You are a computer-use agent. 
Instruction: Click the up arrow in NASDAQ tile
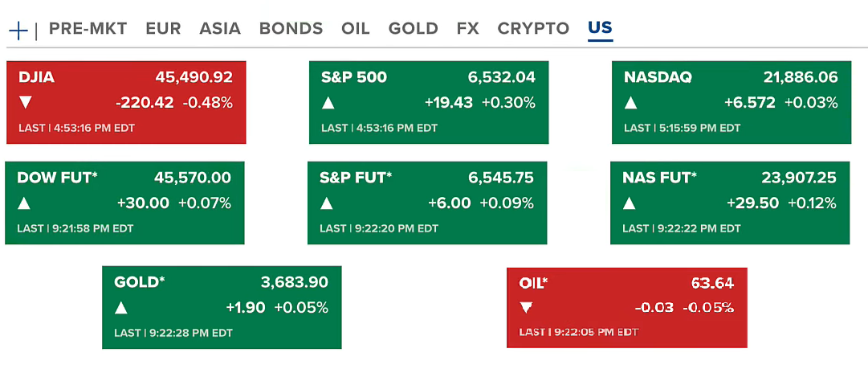[631, 103]
